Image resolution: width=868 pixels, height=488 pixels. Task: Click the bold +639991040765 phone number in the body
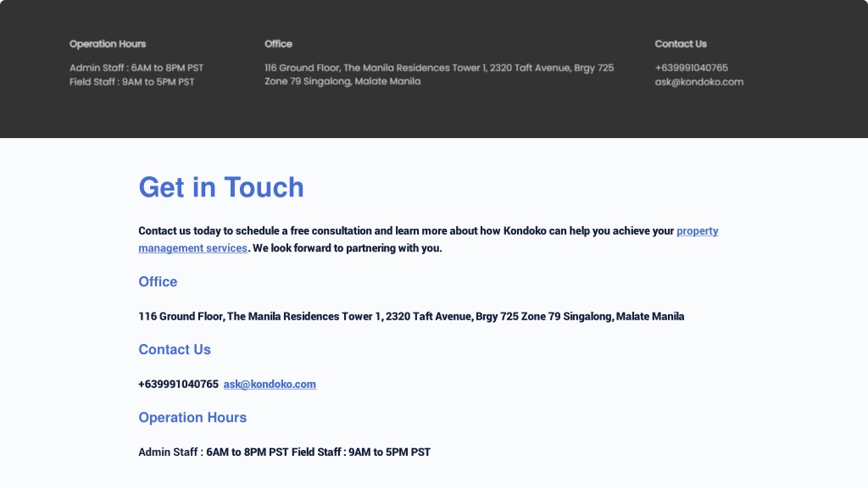[178, 384]
